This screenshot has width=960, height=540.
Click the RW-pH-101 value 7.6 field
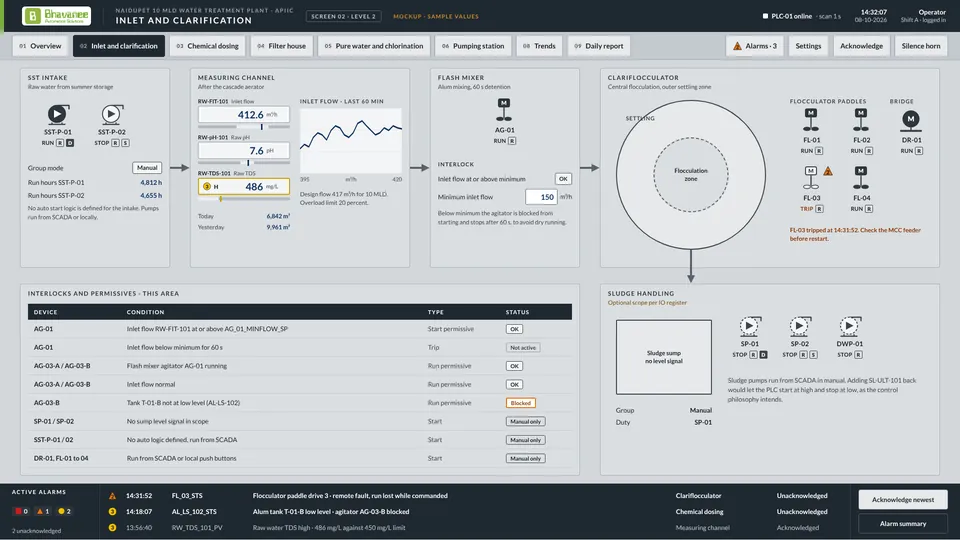coord(244,150)
